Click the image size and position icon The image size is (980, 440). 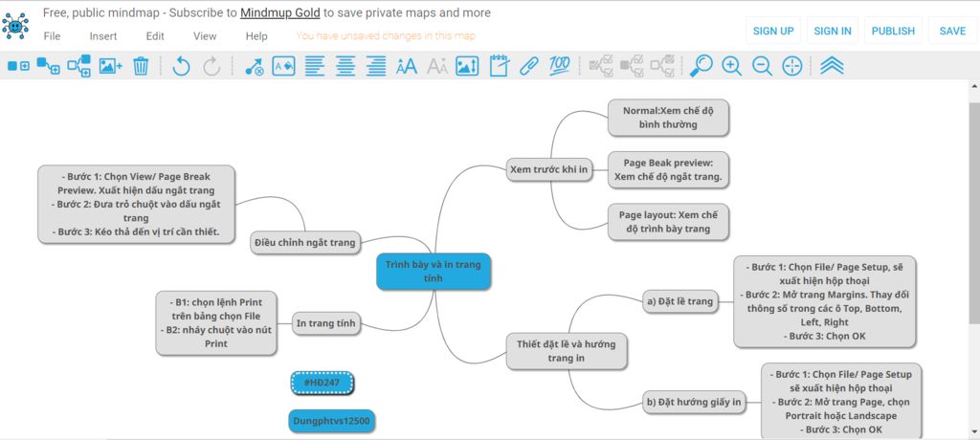(467, 66)
